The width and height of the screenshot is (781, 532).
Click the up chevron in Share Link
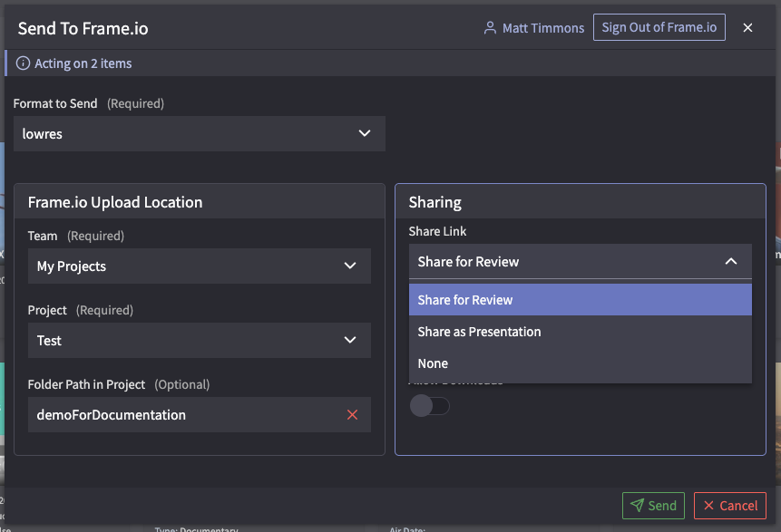tap(731, 261)
